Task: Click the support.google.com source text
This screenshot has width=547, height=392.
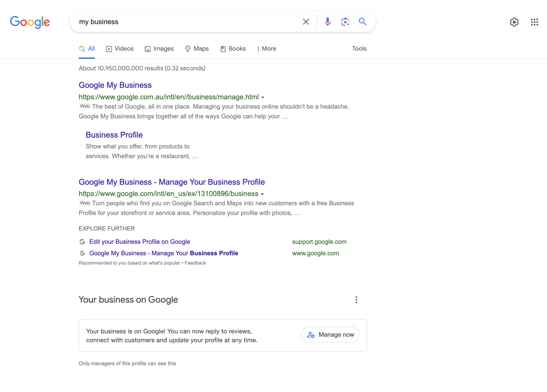Action: tap(319, 242)
